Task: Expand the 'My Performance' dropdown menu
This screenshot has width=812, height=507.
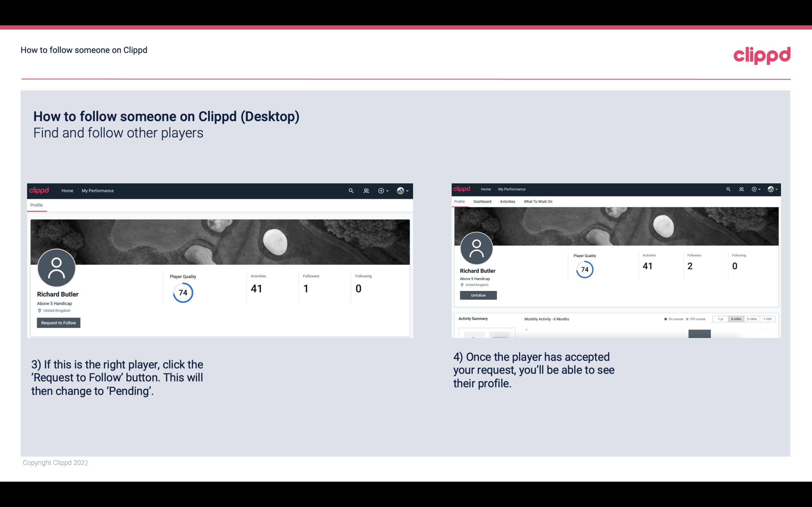Action: [x=97, y=190]
